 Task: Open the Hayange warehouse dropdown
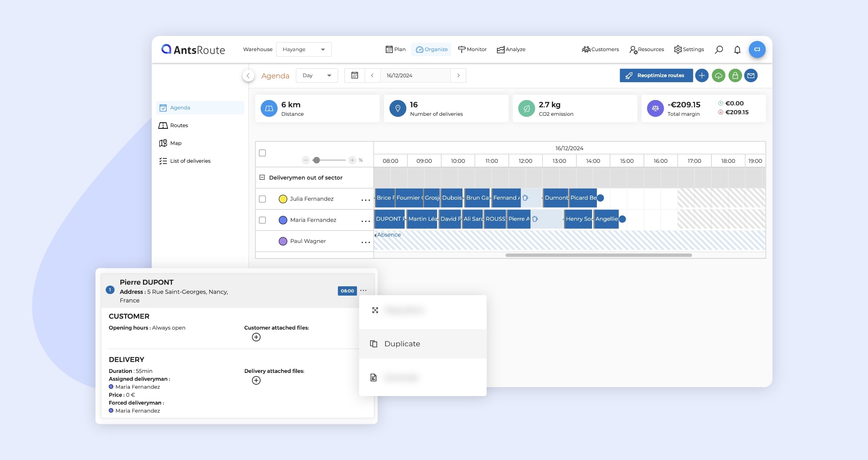pos(303,49)
